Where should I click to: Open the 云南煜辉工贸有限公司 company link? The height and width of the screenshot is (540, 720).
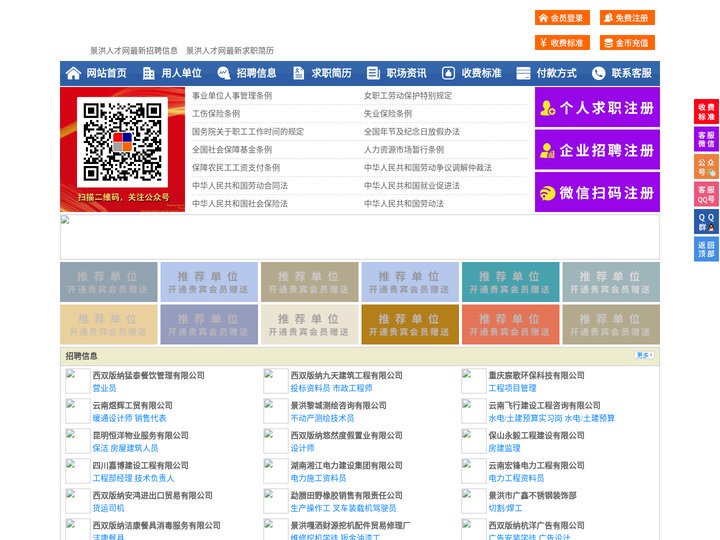pos(132,405)
